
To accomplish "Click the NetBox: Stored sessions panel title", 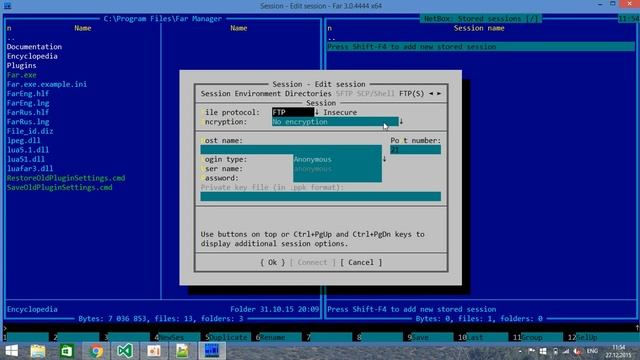I will pyautogui.click(x=481, y=19).
